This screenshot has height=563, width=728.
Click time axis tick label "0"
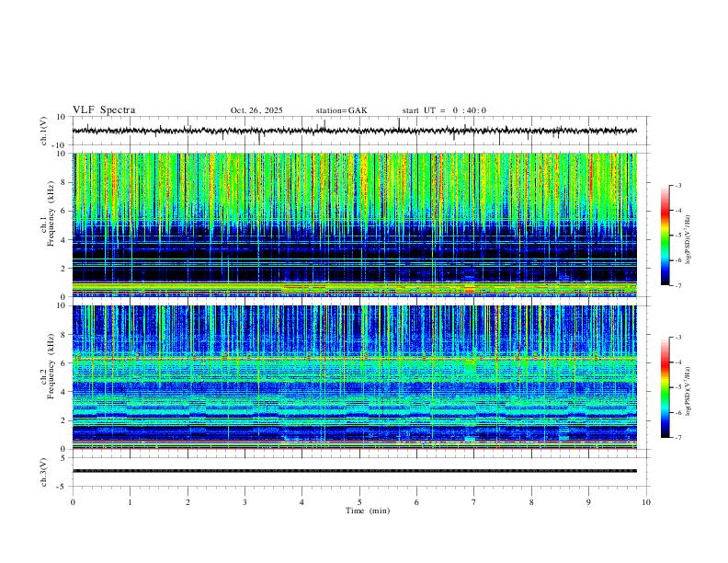[x=73, y=502]
